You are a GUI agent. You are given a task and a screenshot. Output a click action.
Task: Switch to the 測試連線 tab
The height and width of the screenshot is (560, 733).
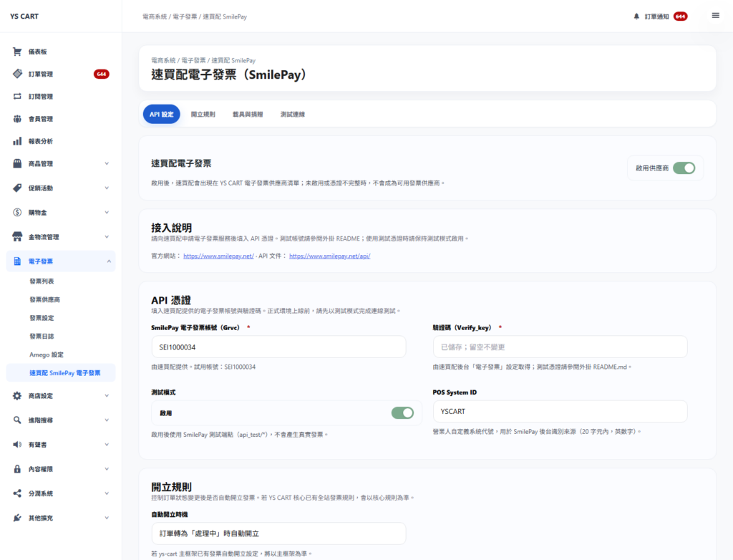(x=293, y=114)
